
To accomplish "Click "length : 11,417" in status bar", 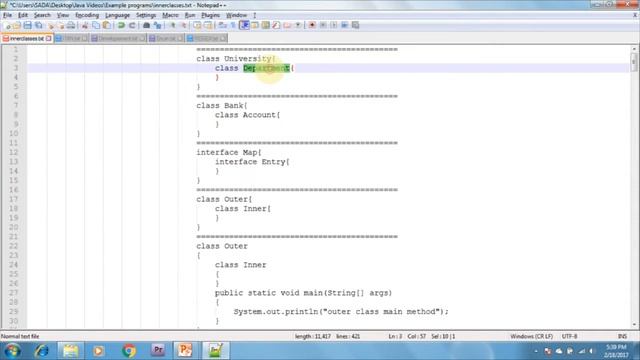I will coord(313,336).
